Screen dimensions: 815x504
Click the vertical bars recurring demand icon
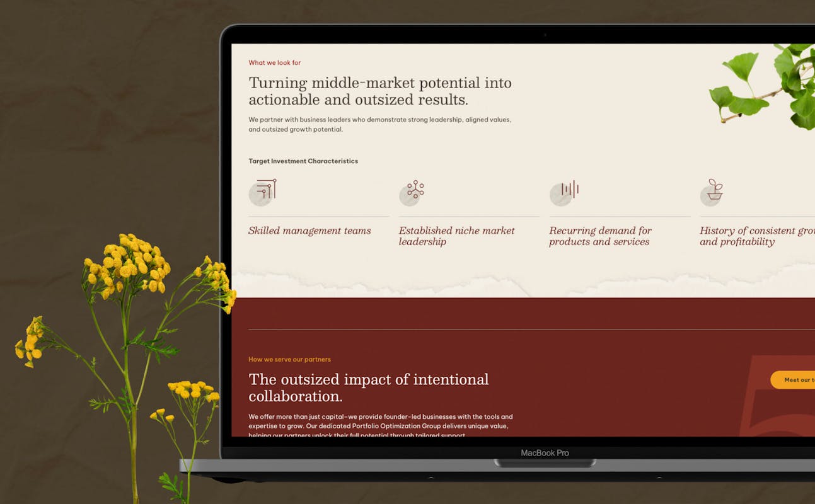pyautogui.click(x=565, y=191)
